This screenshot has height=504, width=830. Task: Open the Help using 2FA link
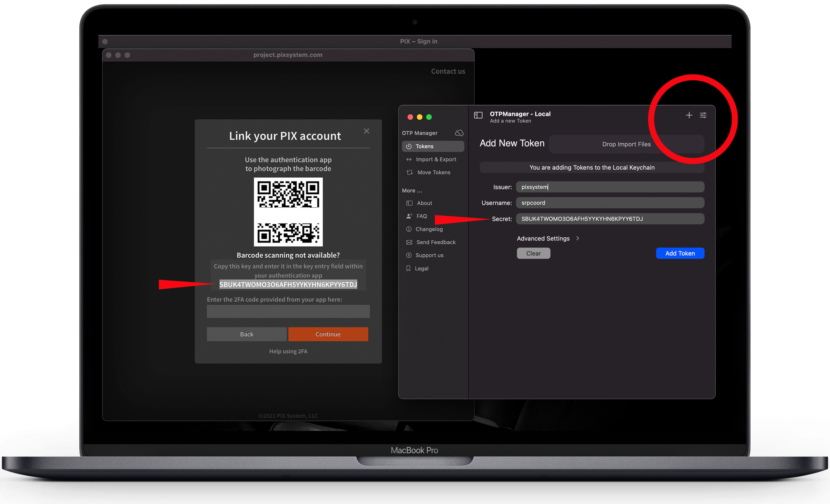click(x=288, y=351)
